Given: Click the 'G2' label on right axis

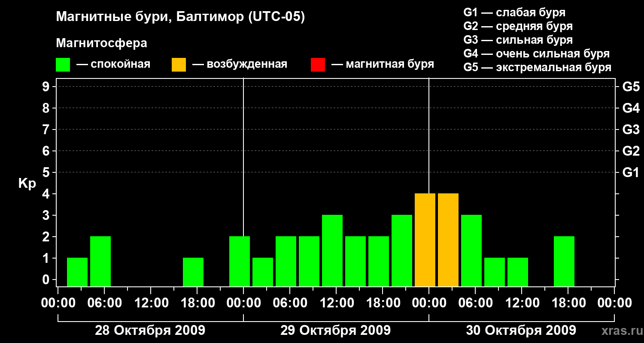Looking at the screenshot, I should pyautogui.click(x=631, y=151).
